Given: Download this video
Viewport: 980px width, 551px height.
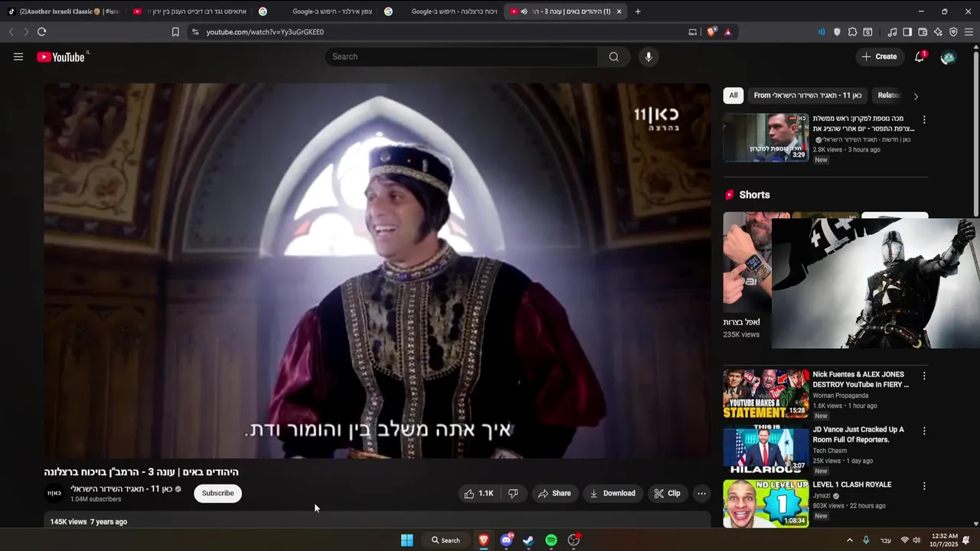Looking at the screenshot, I should coord(612,494).
